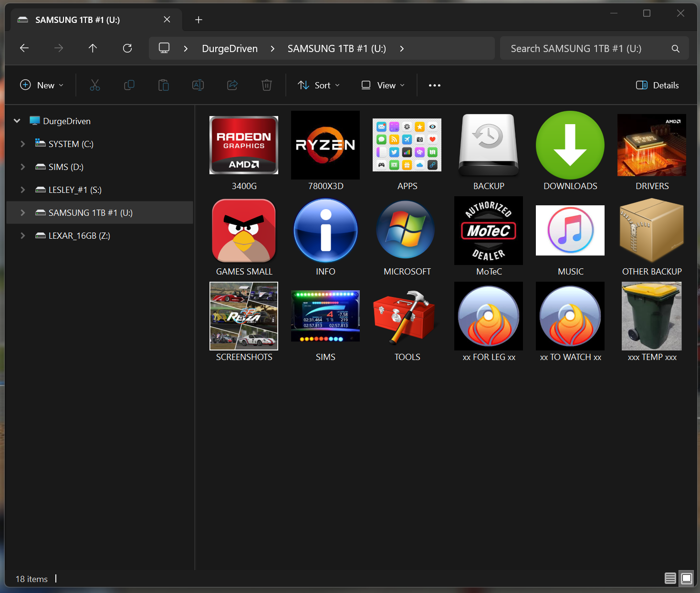Screen dimensions: 700x593
Task: Expand the SYSTEM (C:) drive node
Action: (22, 144)
